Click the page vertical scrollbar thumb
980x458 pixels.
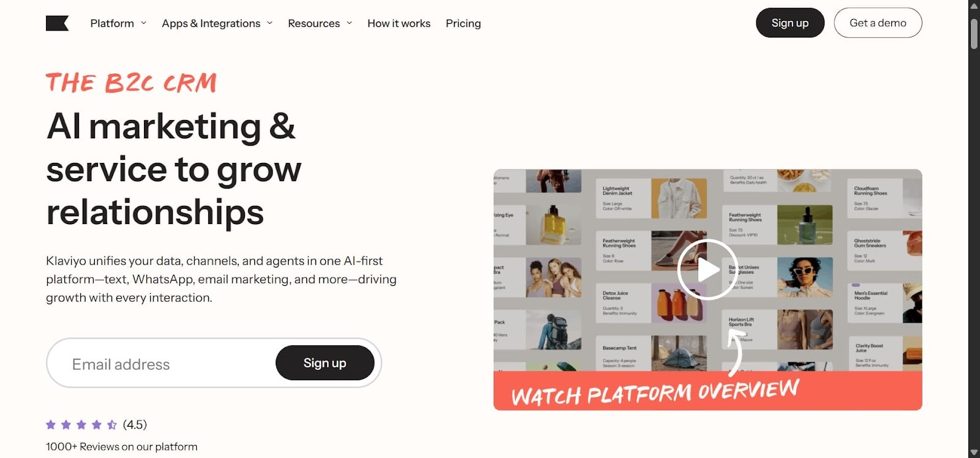[974, 34]
